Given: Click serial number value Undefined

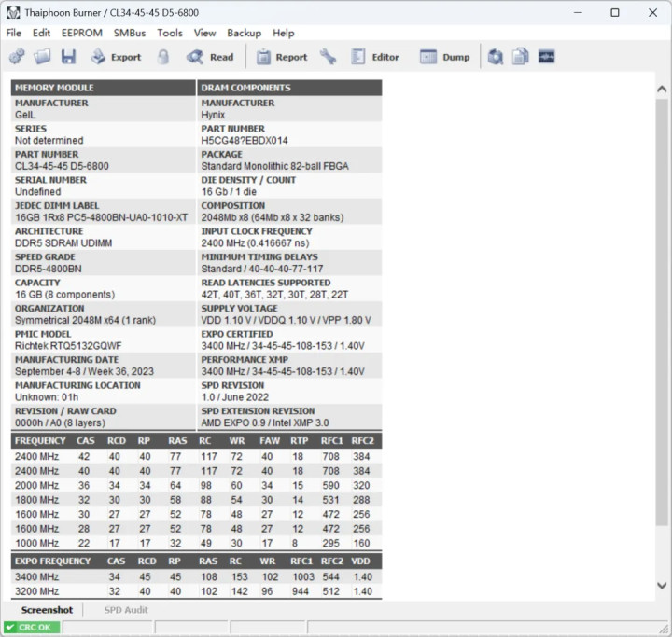Looking at the screenshot, I should coord(37,192).
